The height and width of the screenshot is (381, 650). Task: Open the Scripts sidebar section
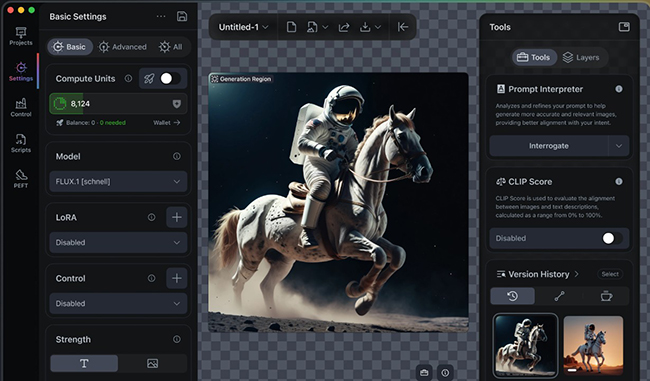(x=21, y=143)
